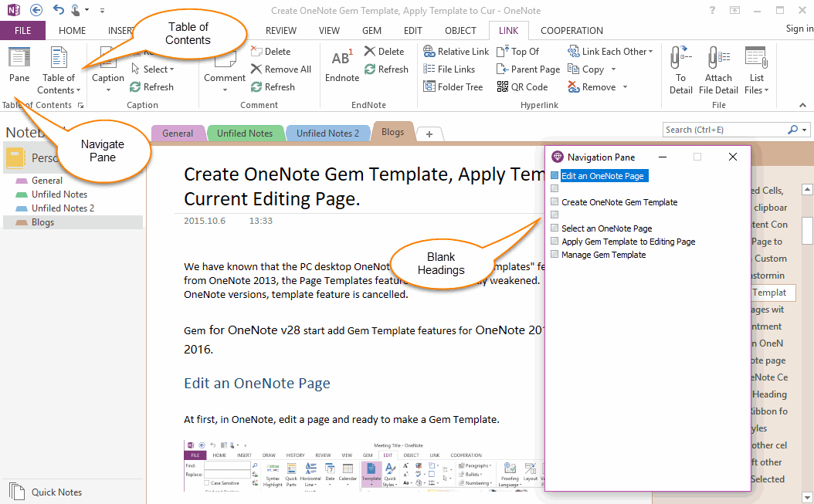Expand the Link Each Other dropdown arrow
The height and width of the screenshot is (504, 814).
pyautogui.click(x=650, y=52)
